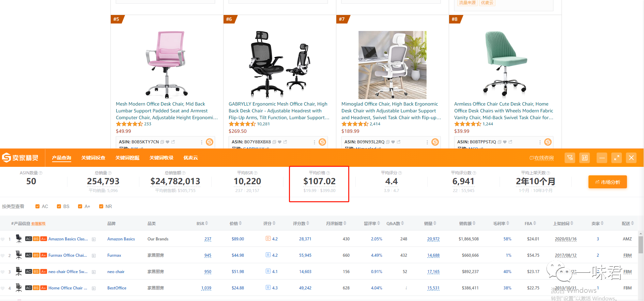The height and width of the screenshot is (301, 644).
Task: Copy ASIN B0BSKTY7CN with the copy icon
Action: coord(162,142)
